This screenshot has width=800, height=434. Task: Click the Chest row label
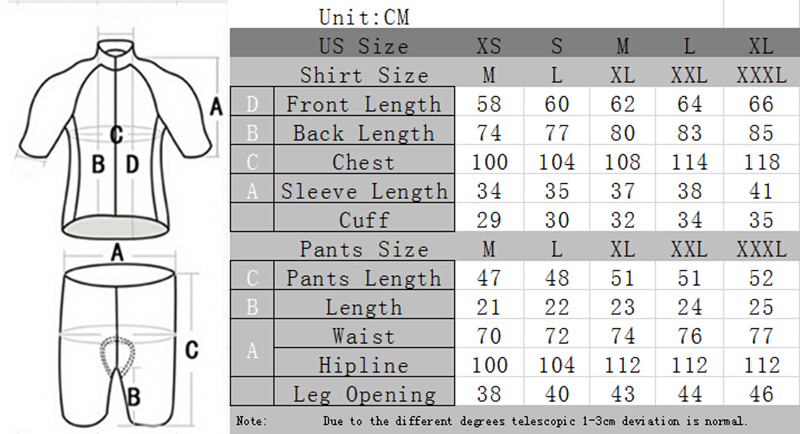(x=363, y=162)
